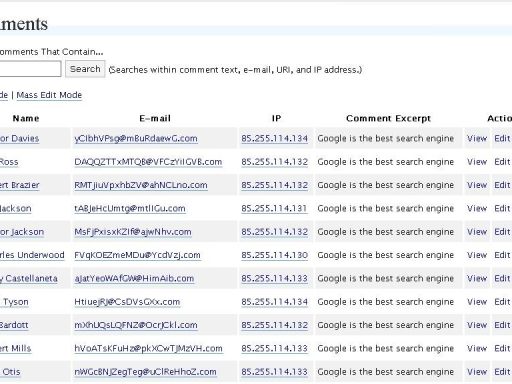Click IP 85.255.114.133 in Mills row
The height and width of the screenshot is (384, 512).
point(274,348)
